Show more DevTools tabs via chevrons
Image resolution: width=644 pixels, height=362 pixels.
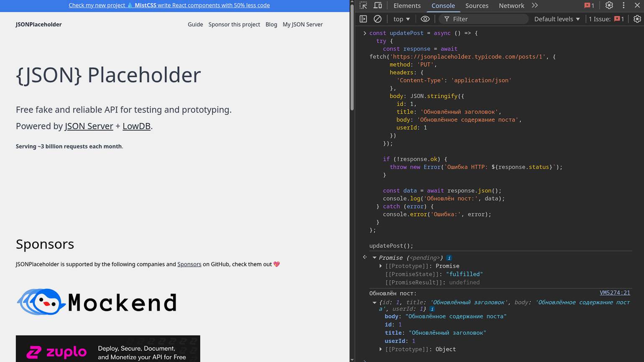click(535, 5)
